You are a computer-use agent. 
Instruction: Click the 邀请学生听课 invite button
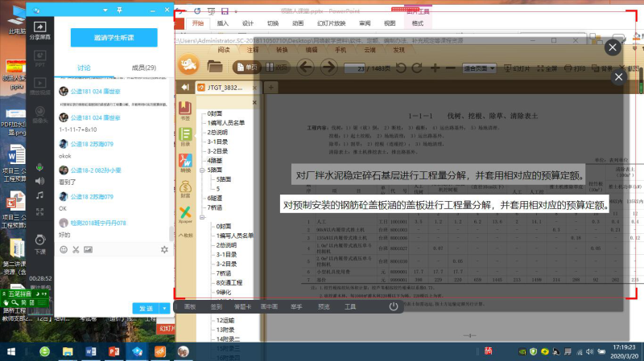click(113, 39)
